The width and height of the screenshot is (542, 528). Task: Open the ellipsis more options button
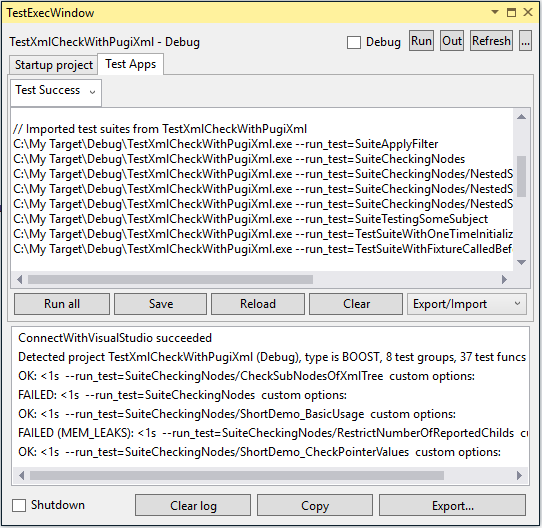pos(525,41)
